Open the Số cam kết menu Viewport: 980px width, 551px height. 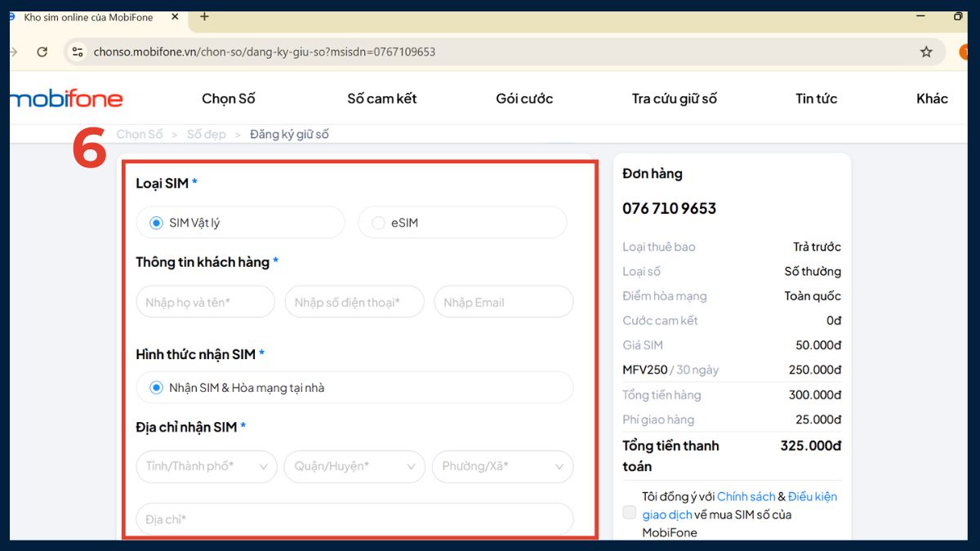coord(382,99)
